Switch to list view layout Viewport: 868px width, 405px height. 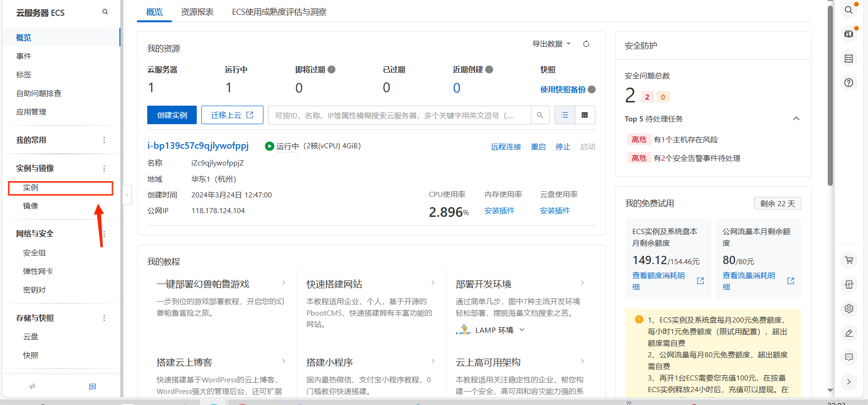[x=565, y=115]
